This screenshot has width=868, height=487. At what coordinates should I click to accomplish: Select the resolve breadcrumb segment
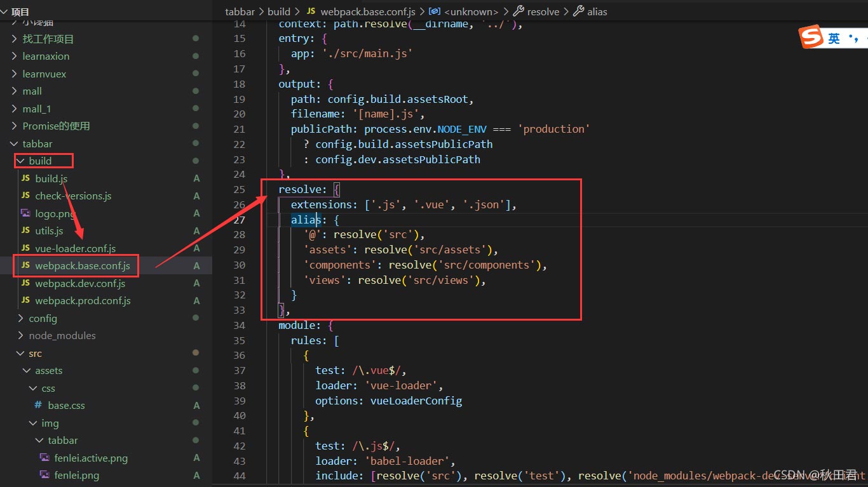(543, 11)
